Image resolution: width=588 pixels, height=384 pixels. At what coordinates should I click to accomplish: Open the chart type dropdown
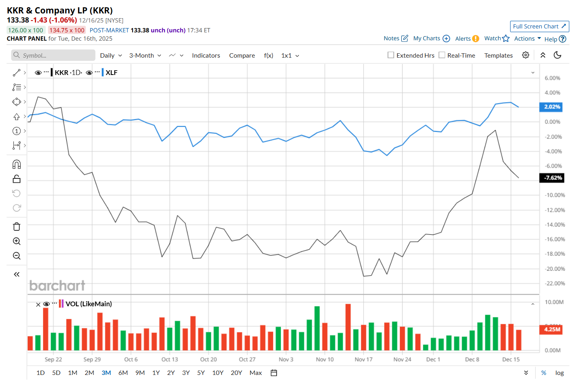click(176, 56)
